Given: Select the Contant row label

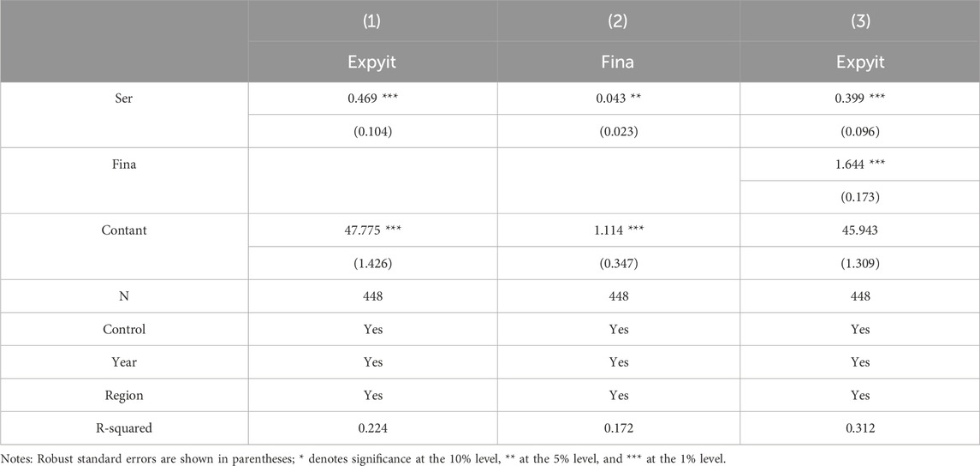Looking at the screenshot, I should click(124, 230).
